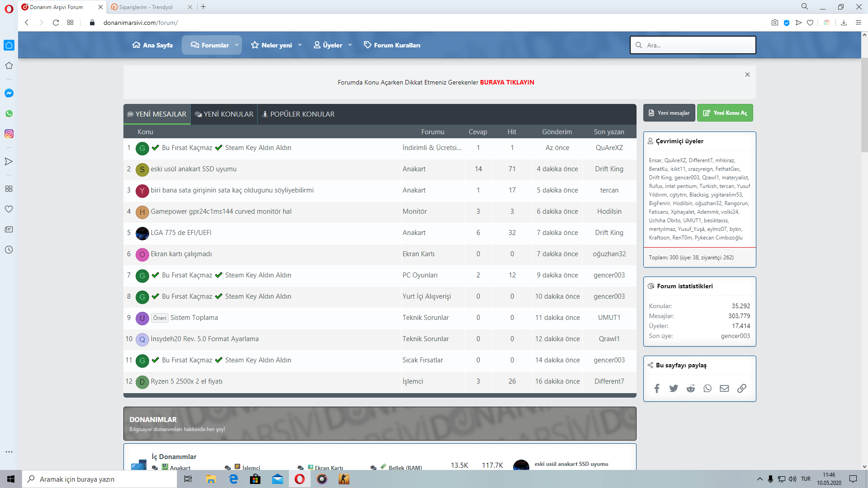Click the browser snapshot camera icon
Viewport: 868px width, 488px height.
pyautogui.click(x=774, y=23)
